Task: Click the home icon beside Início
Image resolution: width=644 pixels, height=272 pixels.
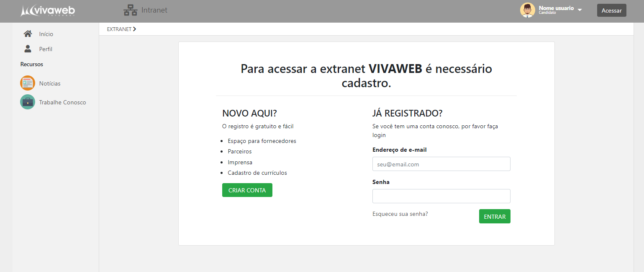Action: click(28, 34)
